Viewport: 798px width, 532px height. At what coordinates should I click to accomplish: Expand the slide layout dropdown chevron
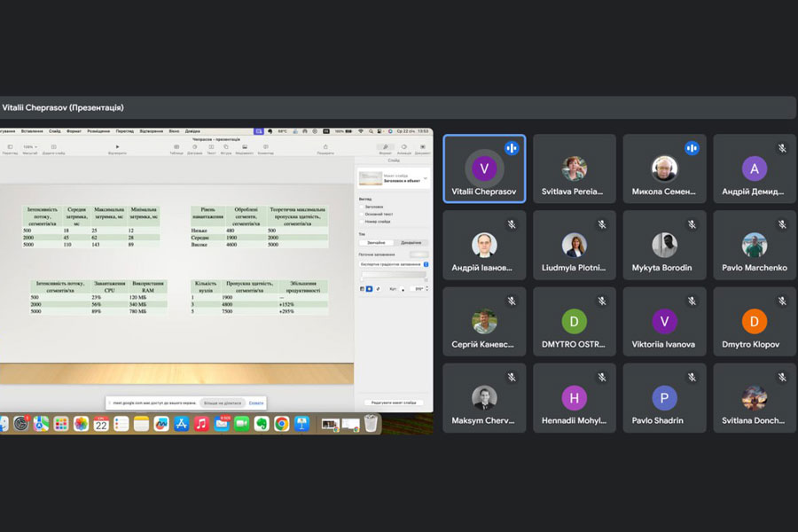point(426,179)
